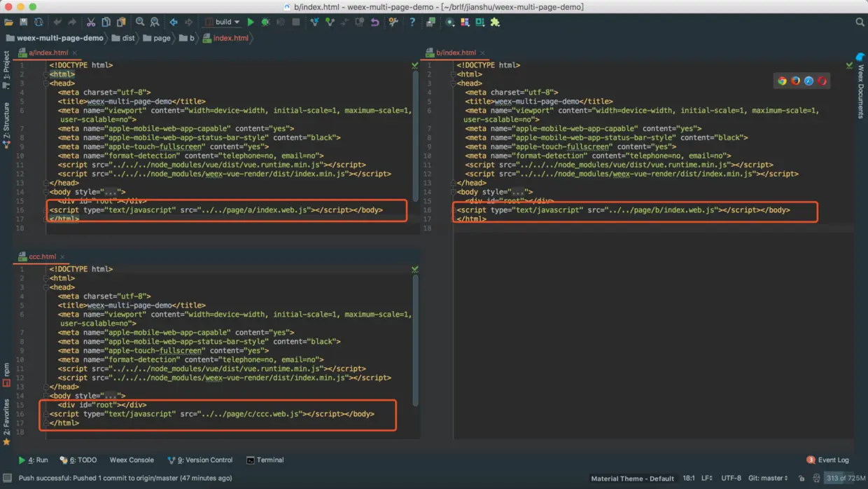The height and width of the screenshot is (489, 868).
Task: Click the memory indicator 313 of 725M
Action: tap(845, 478)
